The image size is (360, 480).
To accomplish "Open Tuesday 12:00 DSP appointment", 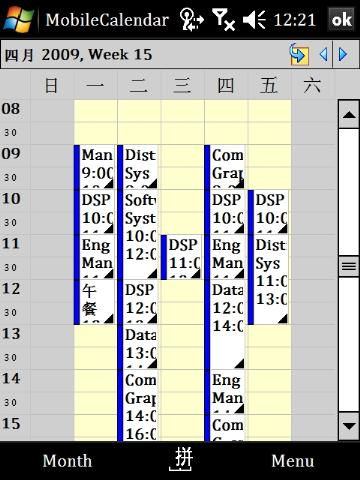I will click(x=137, y=302).
